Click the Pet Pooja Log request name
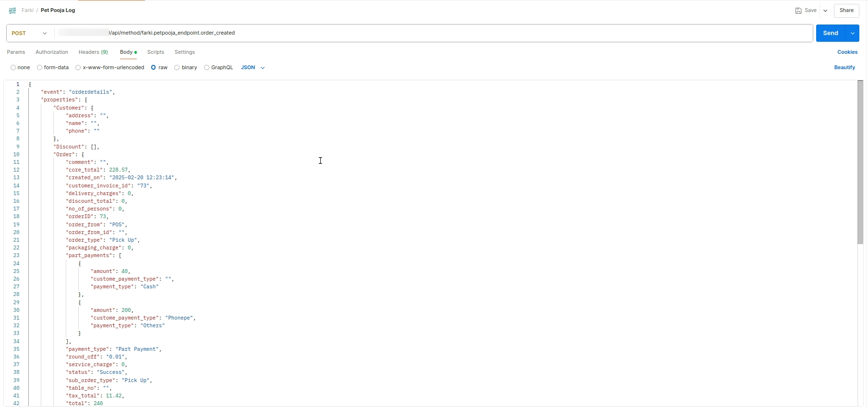The width and height of the screenshot is (868, 408). (58, 11)
